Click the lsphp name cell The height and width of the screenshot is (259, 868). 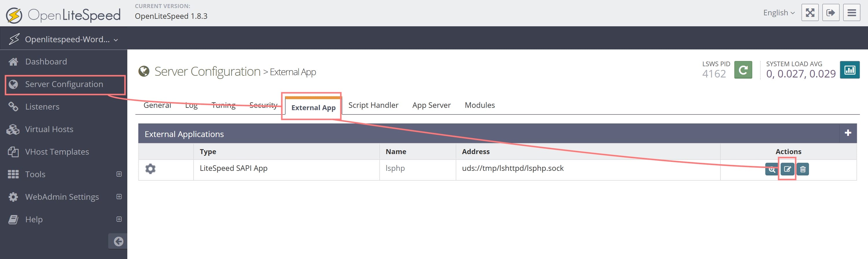point(418,170)
